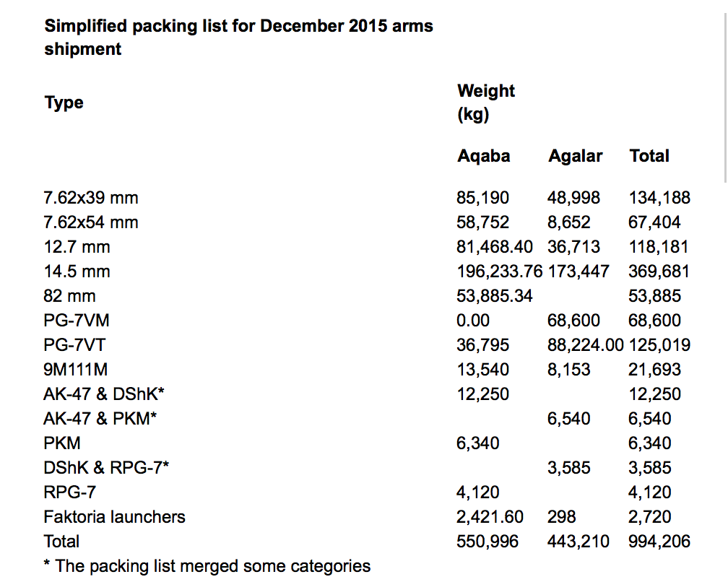The image size is (728, 582).
Task: Click the merged categories footnote text
Action: coord(207,566)
